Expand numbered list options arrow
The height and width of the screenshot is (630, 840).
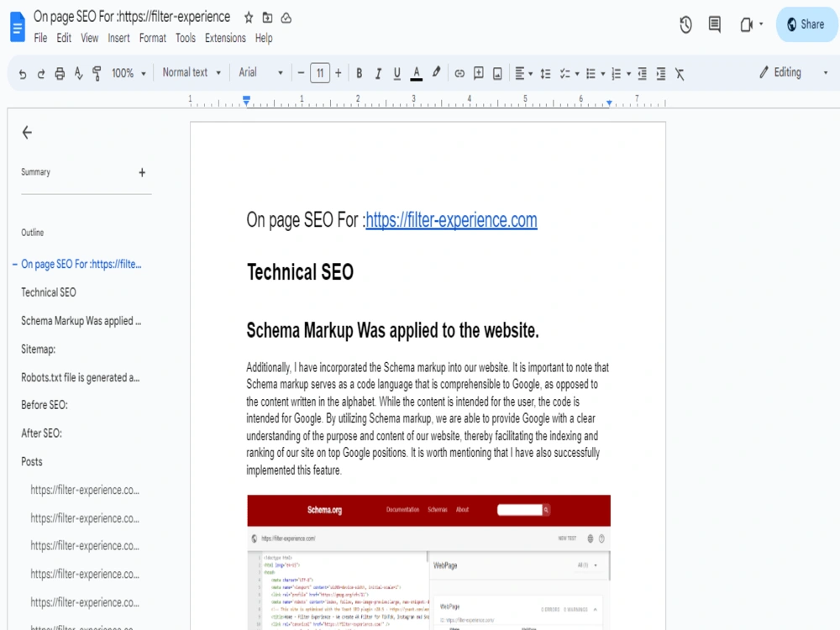pyautogui.click(x=628, y=74)
